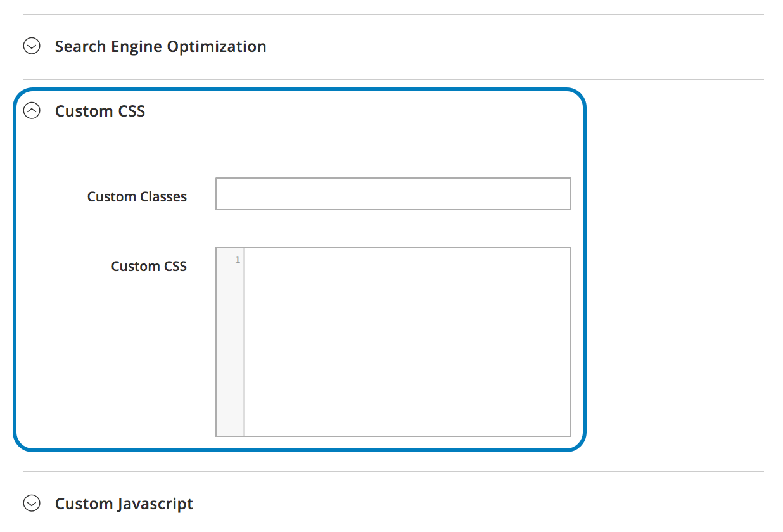Expand the Custom Javascript chevron icon
Screen dimensions: 783x532
pyautogui.click(x=31, y=503)
